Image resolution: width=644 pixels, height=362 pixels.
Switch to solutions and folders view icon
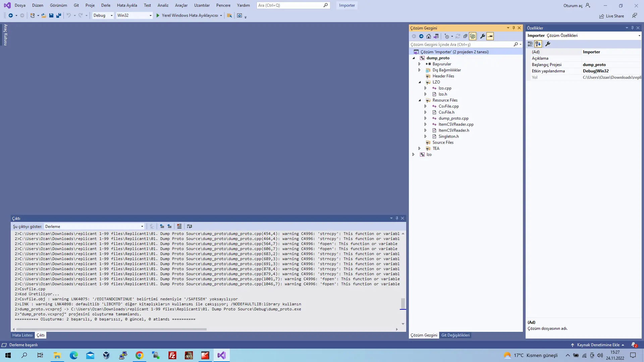pos(436,36)
